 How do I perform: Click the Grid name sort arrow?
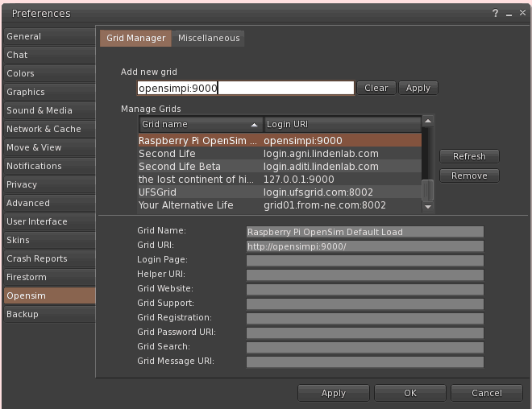point(254,125)
